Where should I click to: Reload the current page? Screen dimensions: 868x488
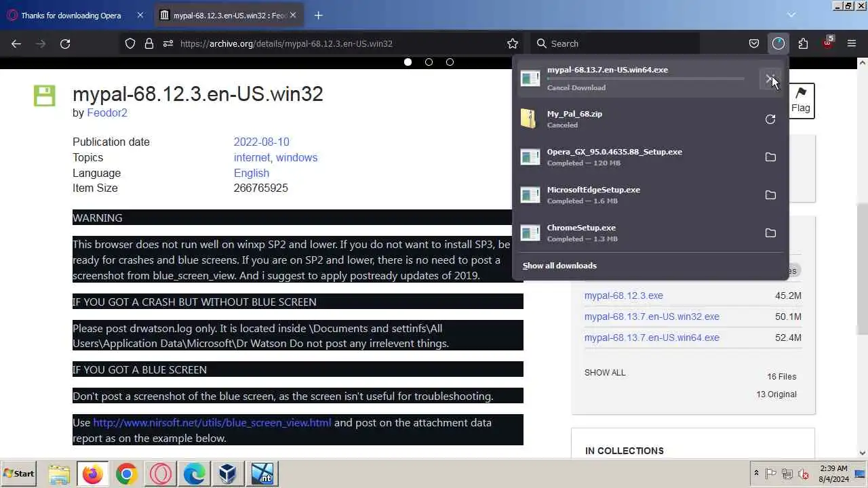[x=65, y=43]
